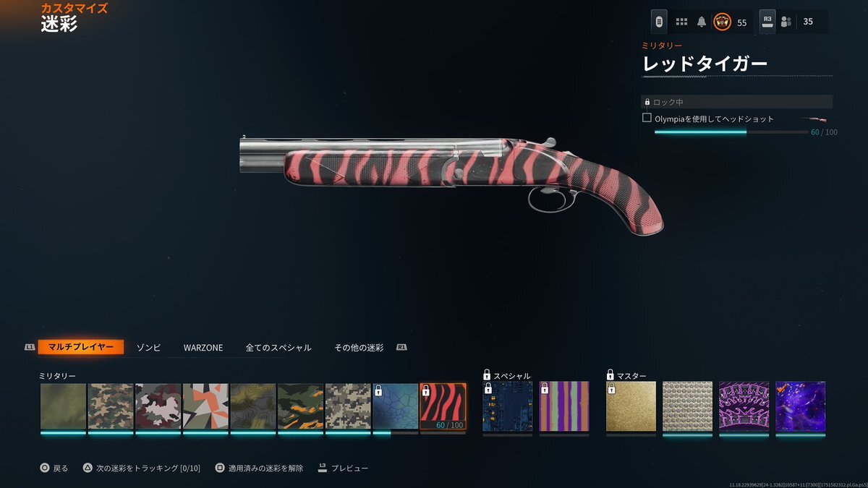Choose the gold master camo swatch

pyautogui.click(x=631, y=406)
